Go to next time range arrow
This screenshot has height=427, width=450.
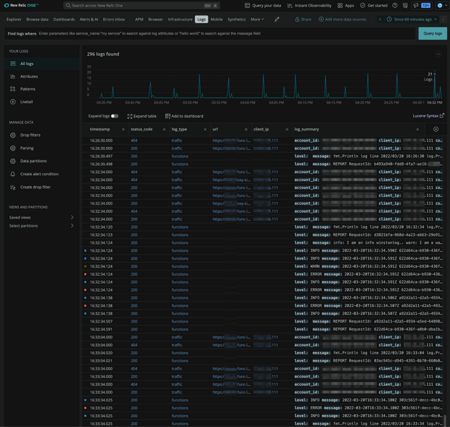coord(443,19)
